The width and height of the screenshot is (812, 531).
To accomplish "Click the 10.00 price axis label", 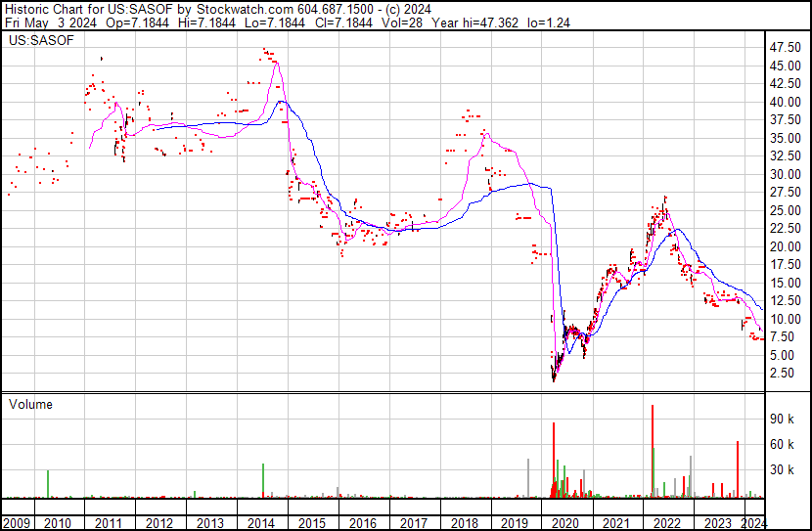I will 785,320.
